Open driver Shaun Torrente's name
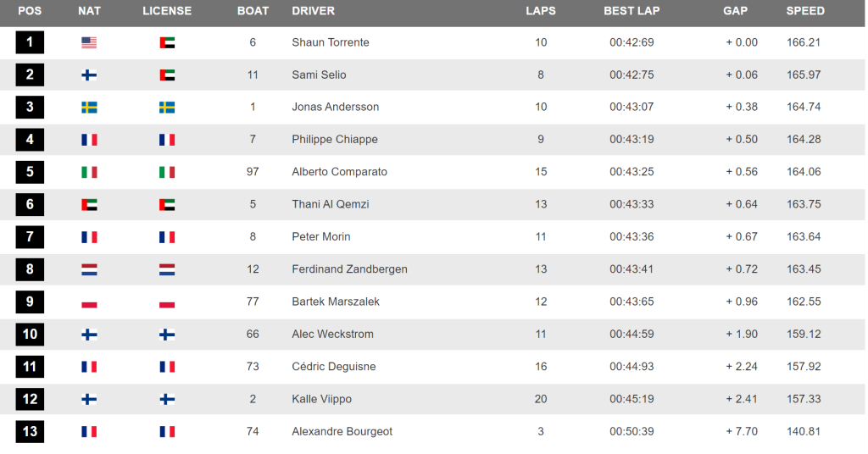Screen dimensions: 868x454 click(x=331, y=42)
